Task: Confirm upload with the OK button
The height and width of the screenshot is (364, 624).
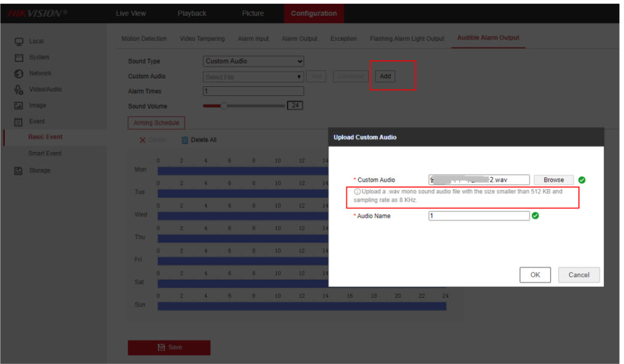Action: (x=535, y=275)
